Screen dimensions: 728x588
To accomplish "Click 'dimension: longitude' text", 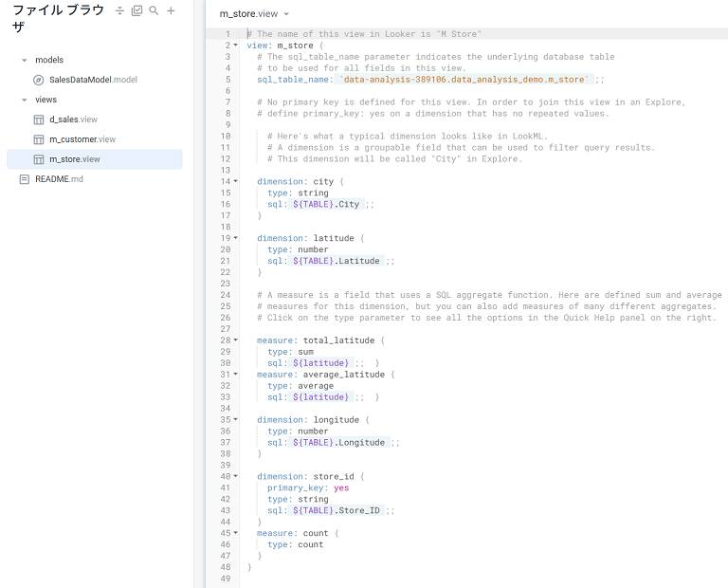I will (308, 420).
